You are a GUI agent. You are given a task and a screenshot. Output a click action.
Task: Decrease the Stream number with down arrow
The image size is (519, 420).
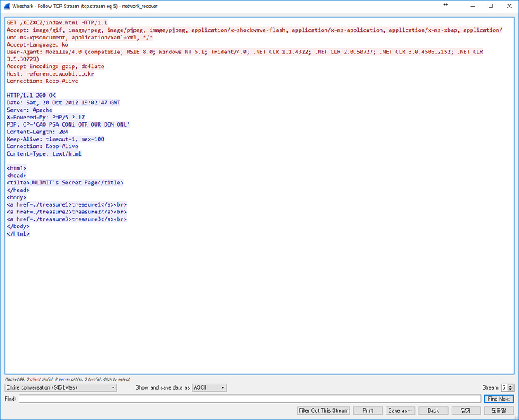tap(511, 389)
